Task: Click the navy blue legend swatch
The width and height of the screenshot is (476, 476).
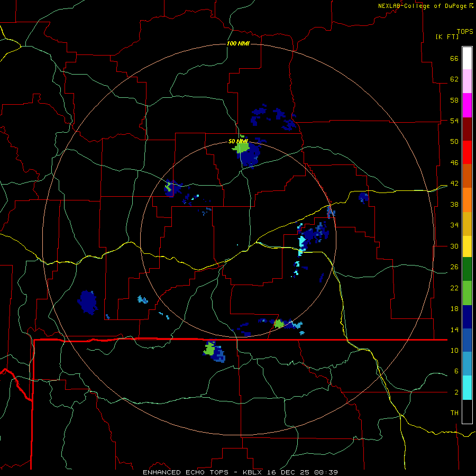Action: [x=467, y=317]
